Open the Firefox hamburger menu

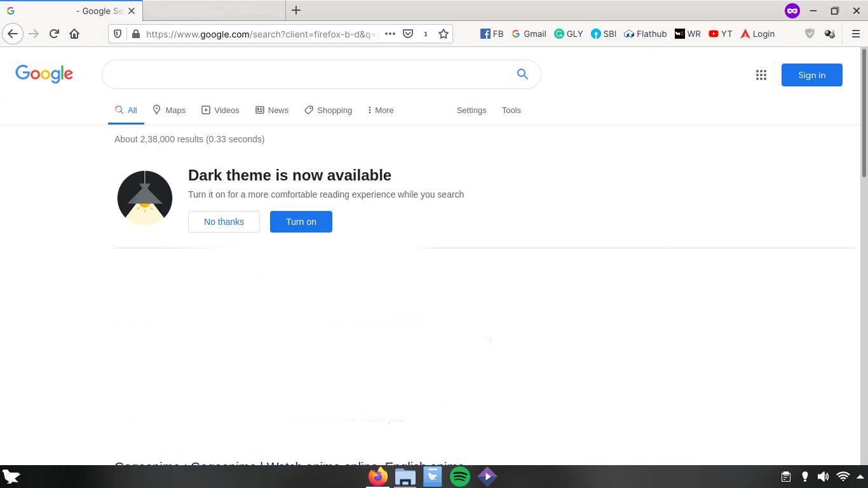point(855,34)
